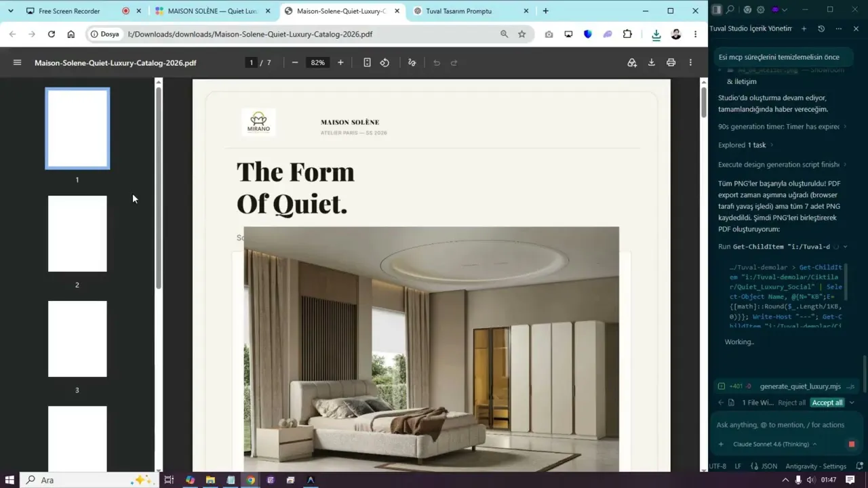
Task: Open Windows Start menu
Action: coord(10,480)
